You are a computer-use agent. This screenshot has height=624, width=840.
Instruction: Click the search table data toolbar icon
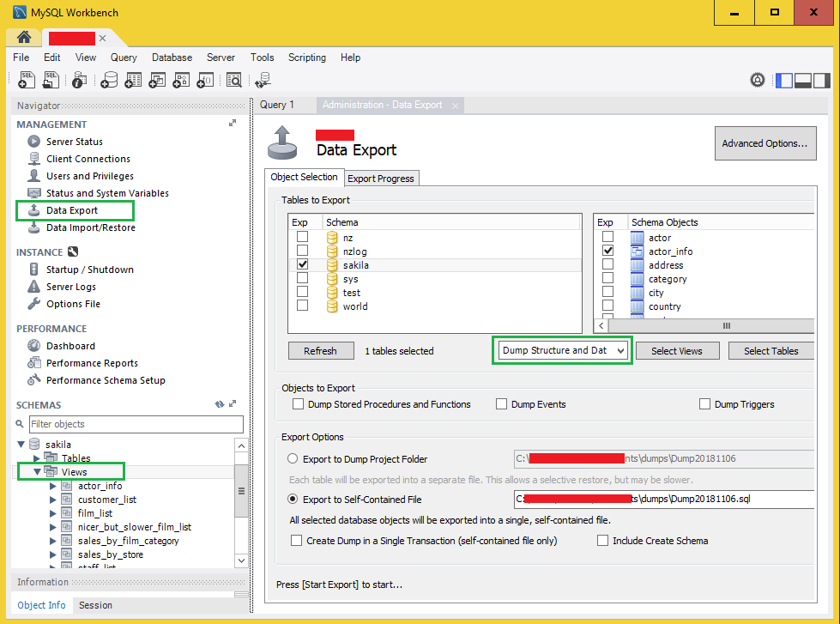[234, 80]
